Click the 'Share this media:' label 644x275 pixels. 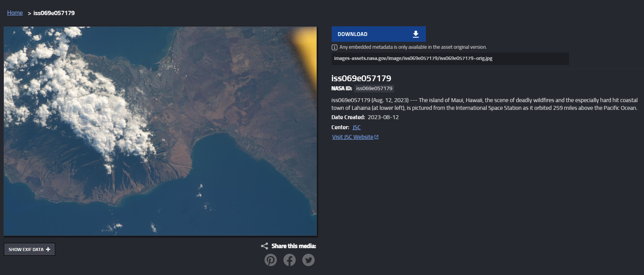[294, 246]
